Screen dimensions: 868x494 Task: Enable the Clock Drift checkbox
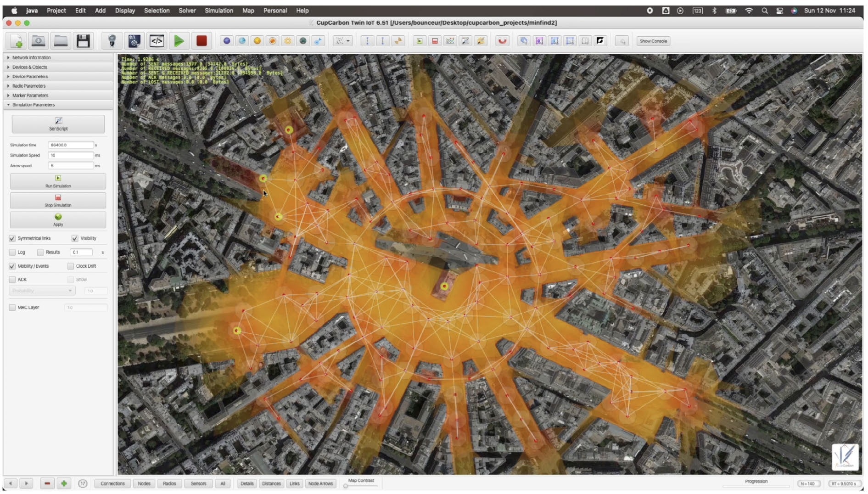click(70, 266)
